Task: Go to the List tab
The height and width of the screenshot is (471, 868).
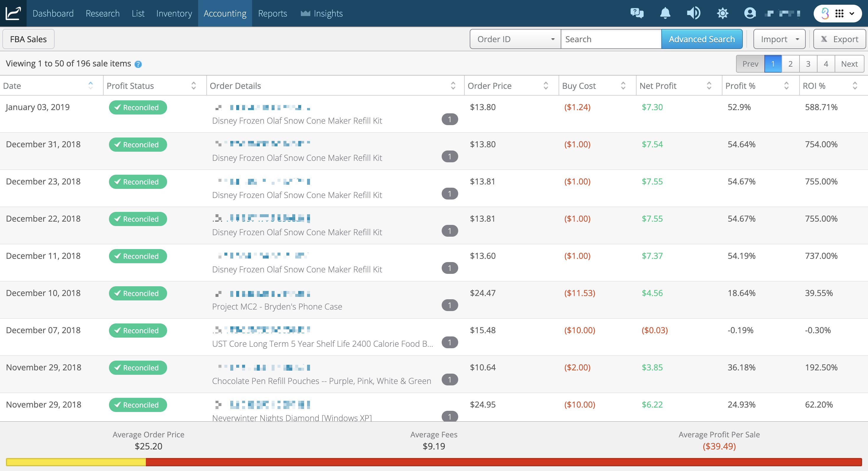Action: [x=138, y=14]
